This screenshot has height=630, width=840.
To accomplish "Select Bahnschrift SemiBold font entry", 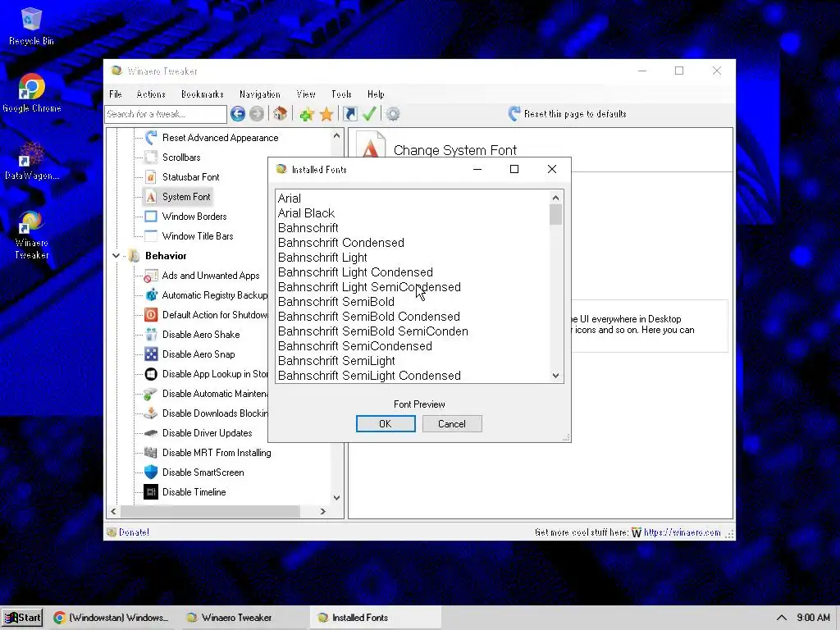I will tap(336, 302).
